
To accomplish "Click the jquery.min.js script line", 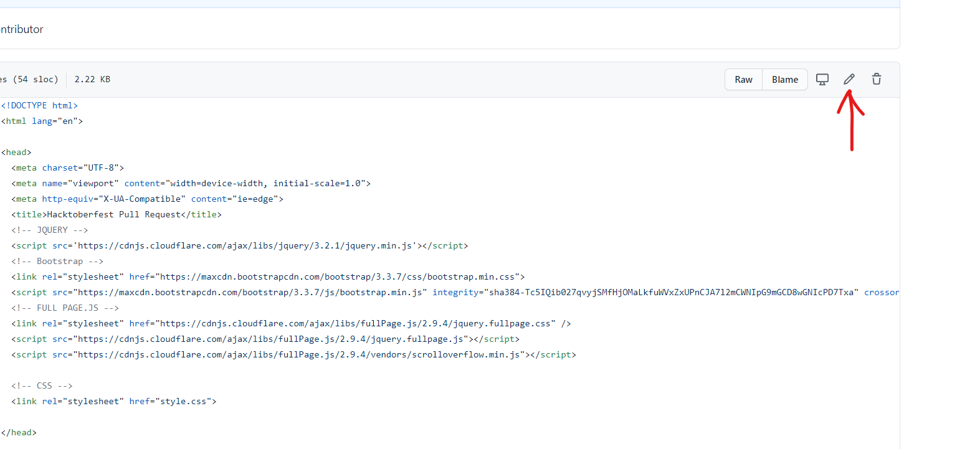I will coord(239,246).
